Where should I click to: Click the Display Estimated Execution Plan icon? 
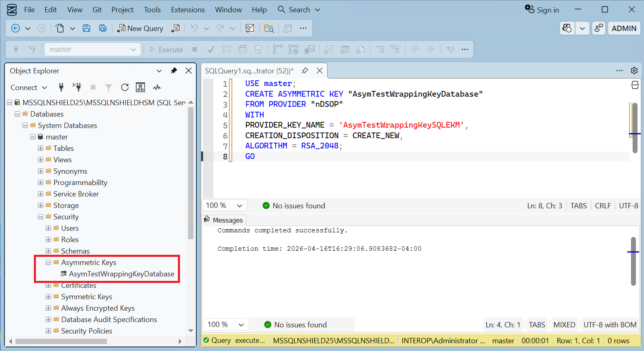227,49
